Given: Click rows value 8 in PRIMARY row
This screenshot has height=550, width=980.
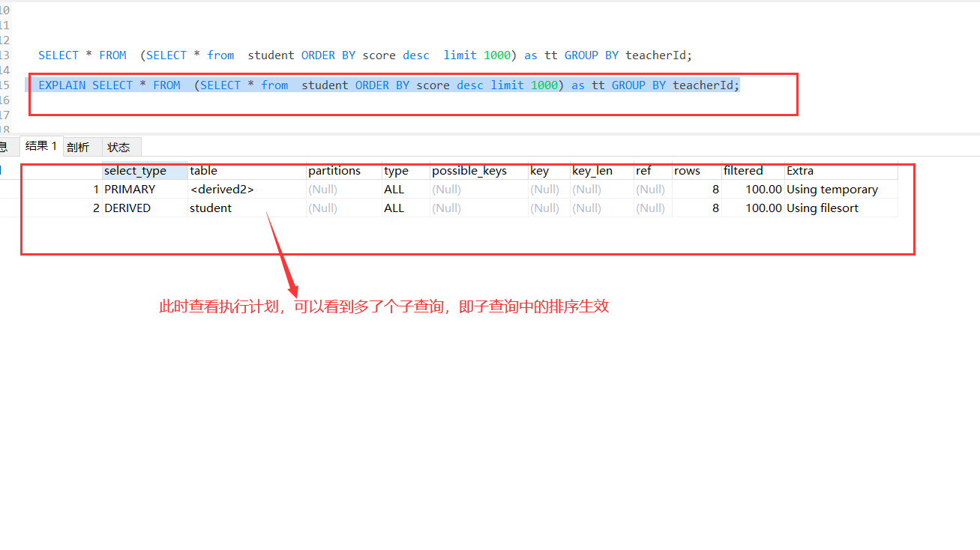Looking at the screenshot, I should 697,190.
